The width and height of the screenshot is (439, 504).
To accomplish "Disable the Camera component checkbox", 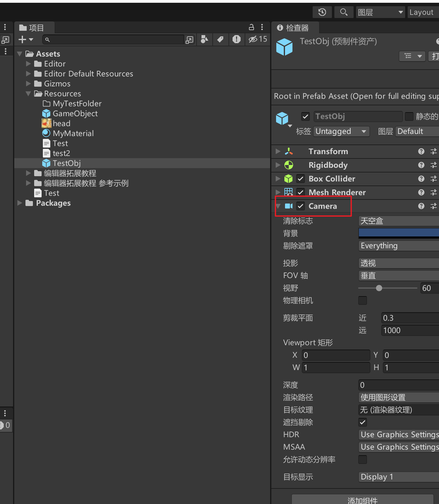I will click(x=300, y=206).
